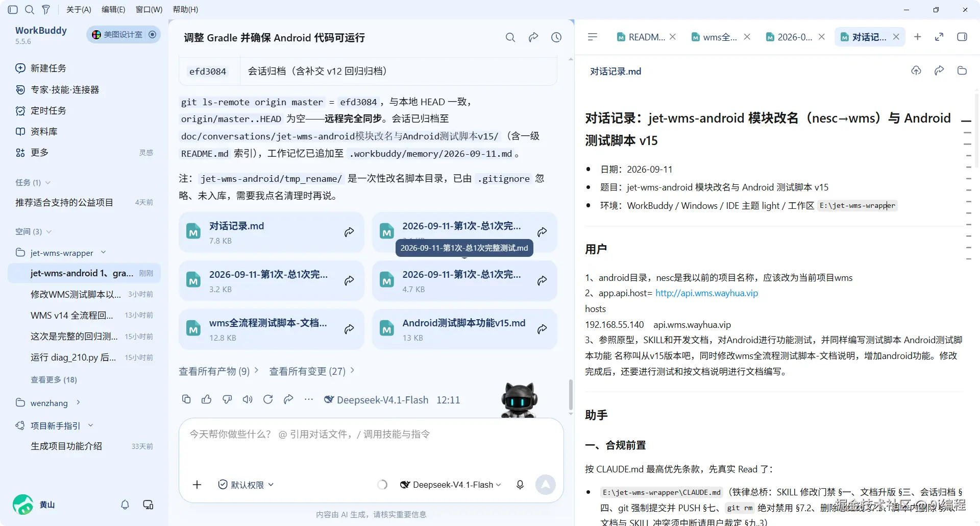
Task: Open Deepseek-V4.1-Flash model selector
Action: coord(451,485)
